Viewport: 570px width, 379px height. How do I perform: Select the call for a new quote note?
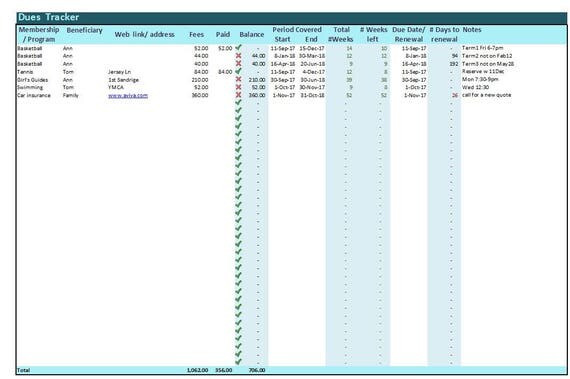[486, 95]
